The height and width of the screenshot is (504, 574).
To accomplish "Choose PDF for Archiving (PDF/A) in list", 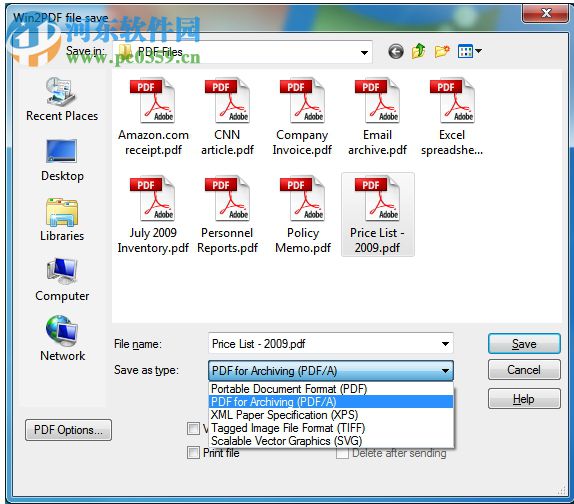I will tap(331, 402).
